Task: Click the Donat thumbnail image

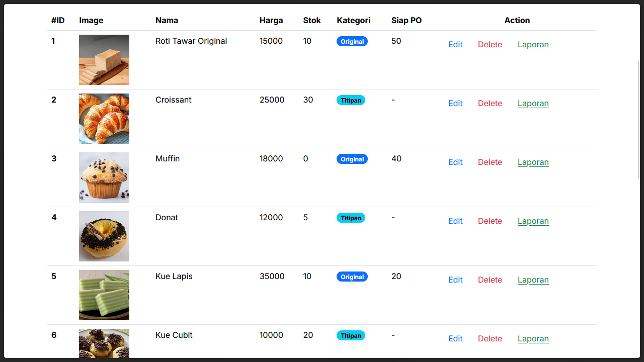Action: 104,236
